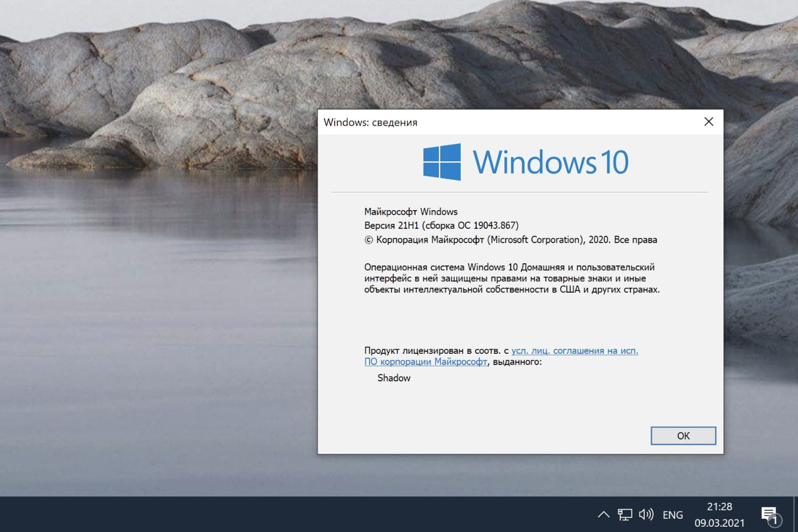Switch keyboard layout using the ENG button
Viewport: 798px width, 532px height.
(x=672, y=514)
